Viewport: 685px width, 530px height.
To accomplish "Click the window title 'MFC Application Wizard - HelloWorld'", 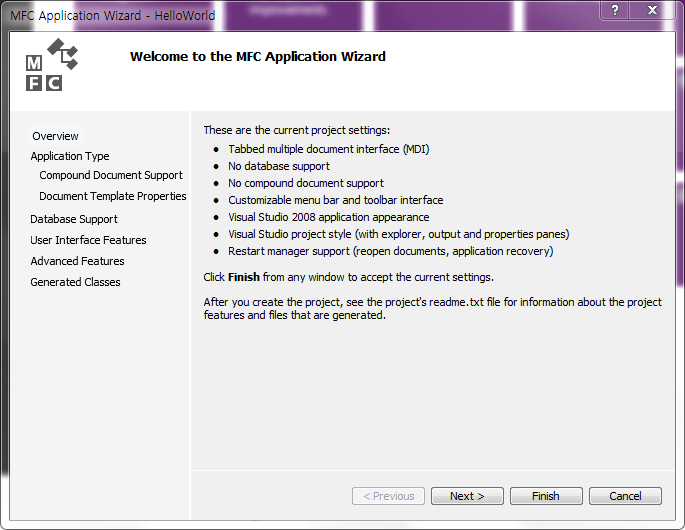I will point(113,15).
